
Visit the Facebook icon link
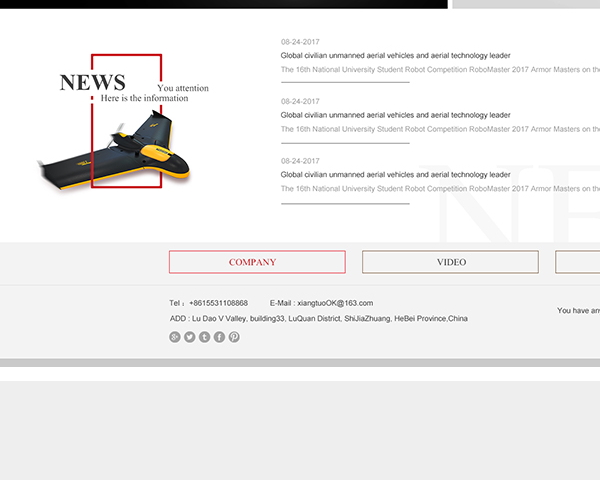pos(220,337)
